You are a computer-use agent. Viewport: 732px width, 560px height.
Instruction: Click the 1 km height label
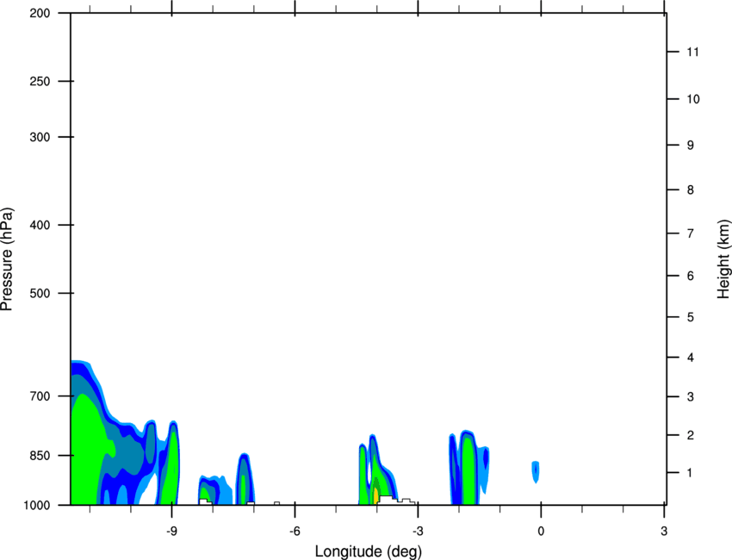pos(690,473)
